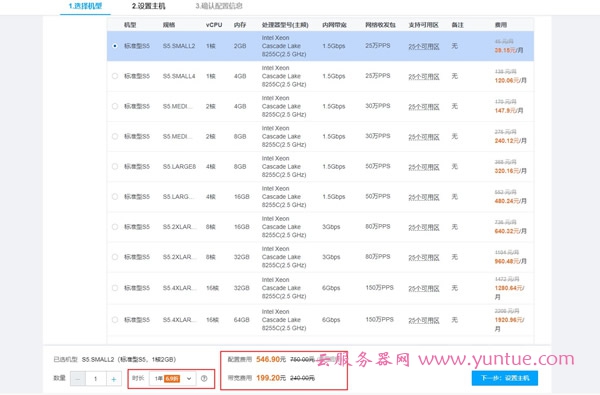Open 25个可用区 link in S5.SMALL4 row
This screenshot has width=600, height=395.
pyautogui.click(x=424, y=77)
